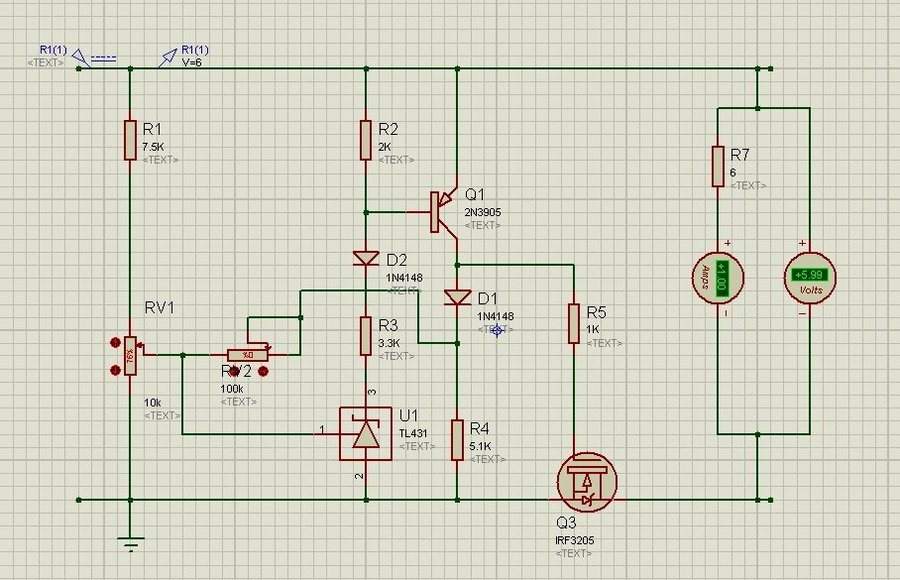Select the D1 1N4148 diode
The image size is (900, 580).
click(457, 297)
